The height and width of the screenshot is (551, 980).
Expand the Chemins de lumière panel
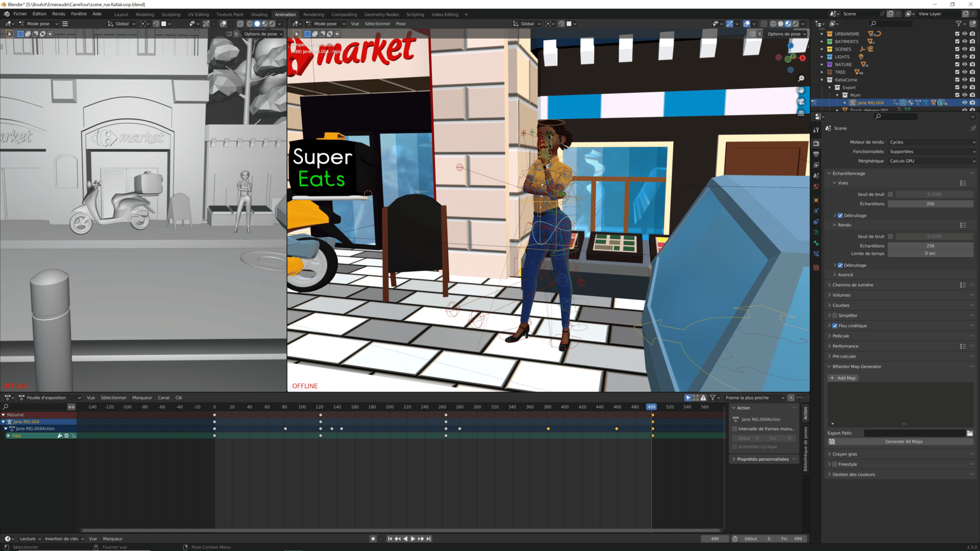pyautogui.click(x=852, y=285)
